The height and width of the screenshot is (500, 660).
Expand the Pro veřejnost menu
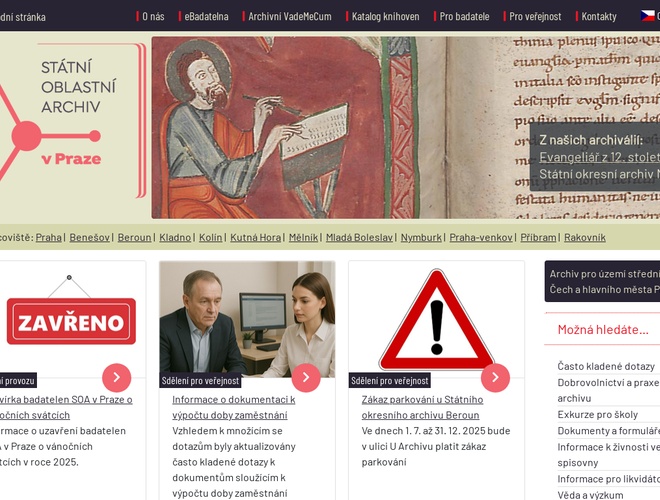pyautogui.click(x=535, y=17)
